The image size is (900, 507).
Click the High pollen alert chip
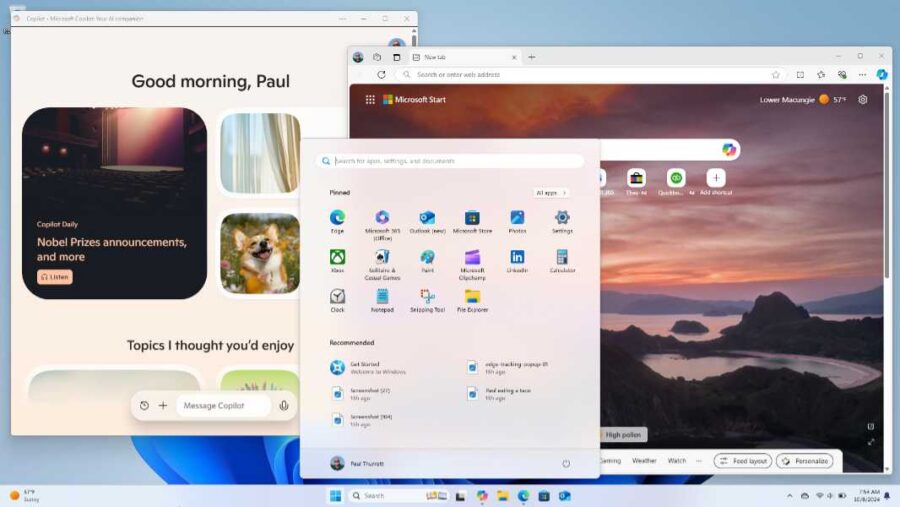(x=623, y=435)
